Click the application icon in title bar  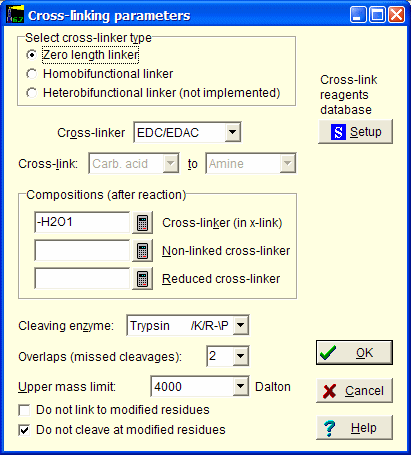(15, 15)
